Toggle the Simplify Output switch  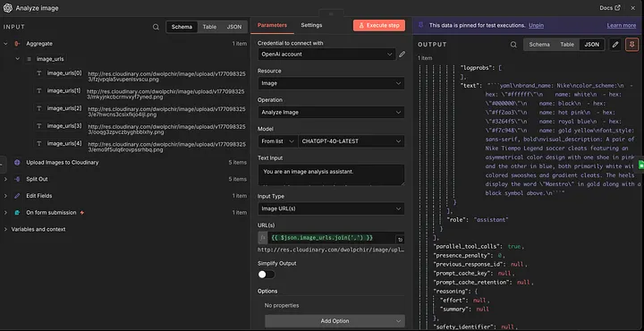click(267, 275)
